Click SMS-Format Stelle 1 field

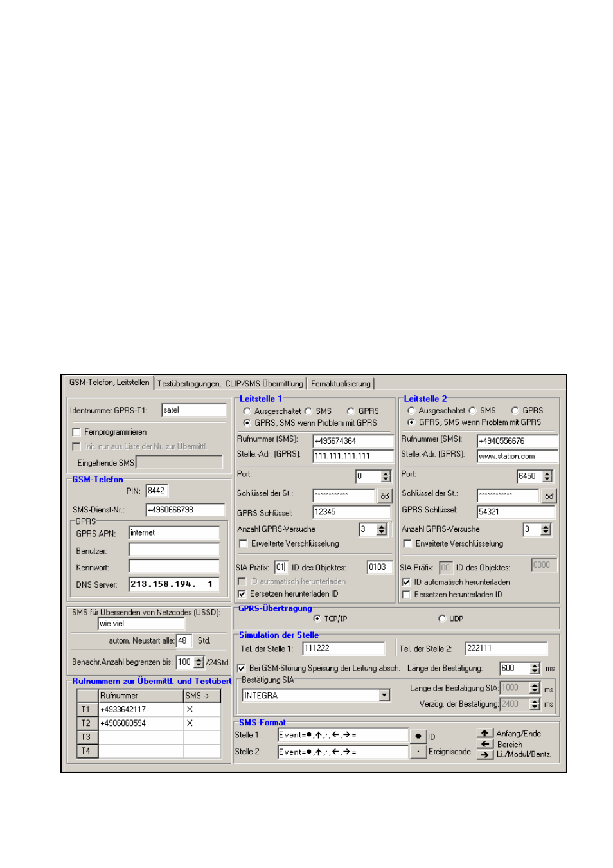pos(342,735)
